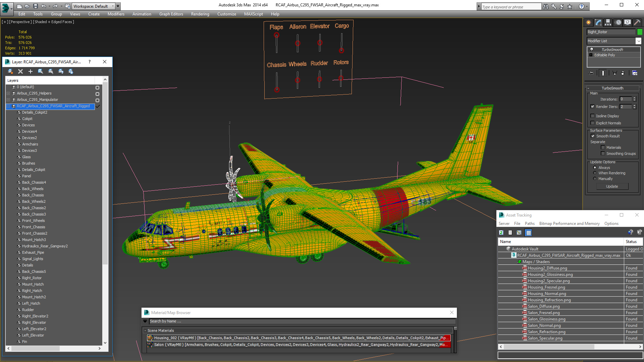This screenshot has width=644, height=362.
Task: Click Configure Modifier Sets icon
Action: click(635, 73)
